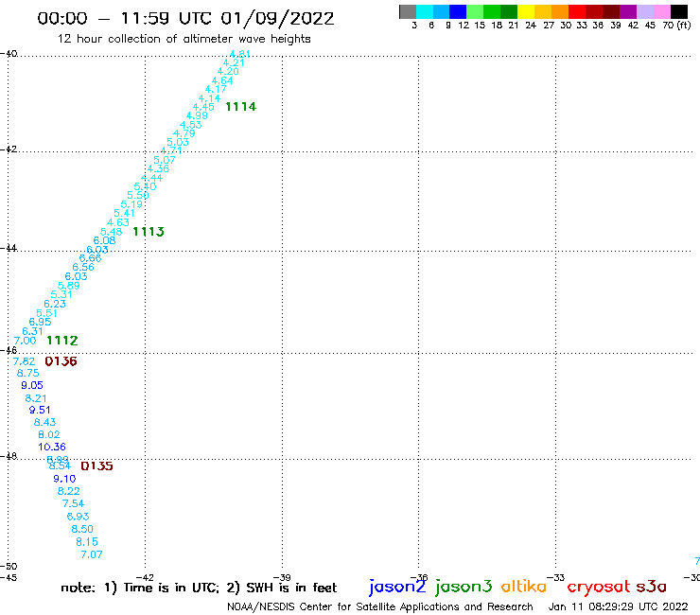Select the 8.21 data point

[36, 398]
